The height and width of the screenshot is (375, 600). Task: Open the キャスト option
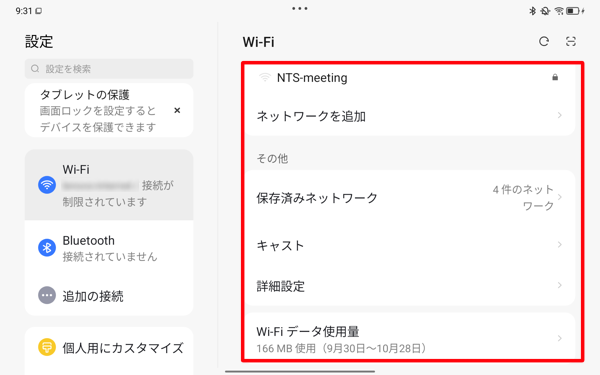409,245
